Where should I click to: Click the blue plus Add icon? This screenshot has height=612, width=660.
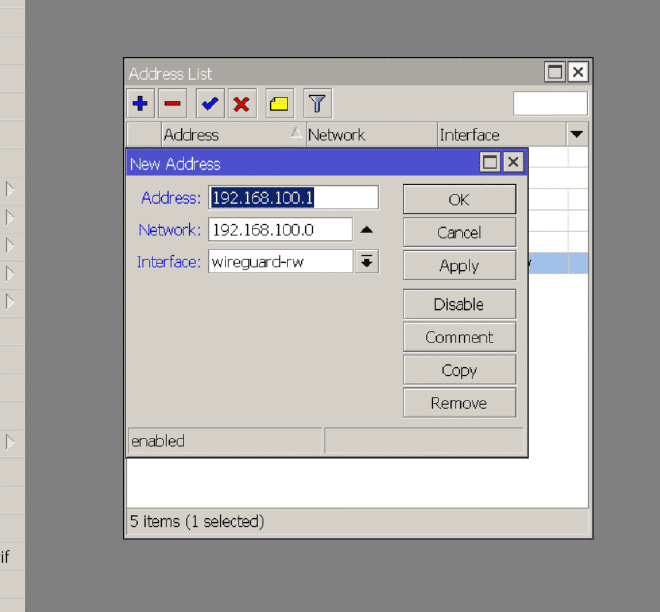[140, 103]
